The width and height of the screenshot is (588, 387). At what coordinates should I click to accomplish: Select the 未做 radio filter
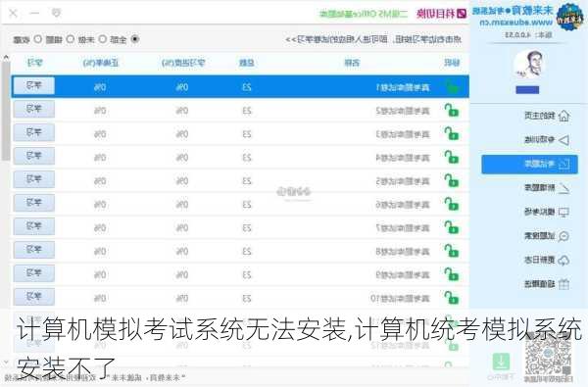[103, 39]
